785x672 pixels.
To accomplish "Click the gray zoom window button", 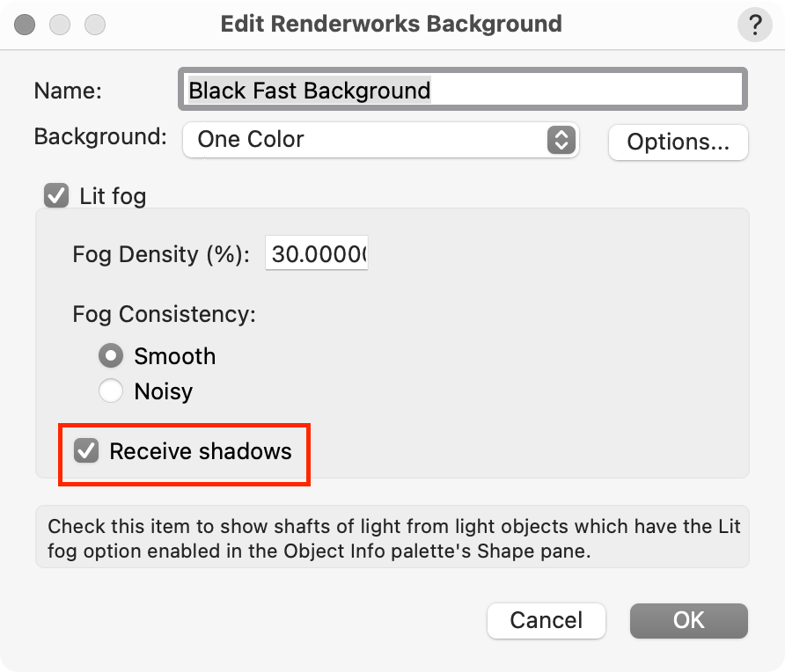I will [93, 25].
